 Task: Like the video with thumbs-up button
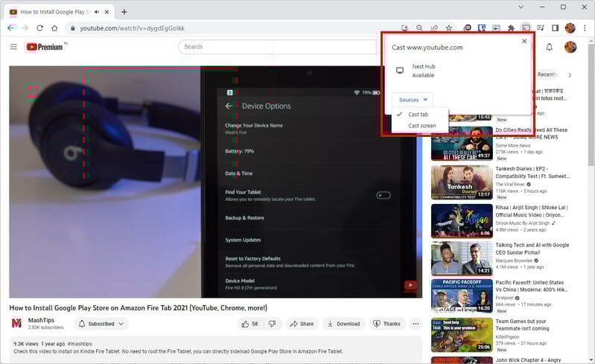click(249, 324)
